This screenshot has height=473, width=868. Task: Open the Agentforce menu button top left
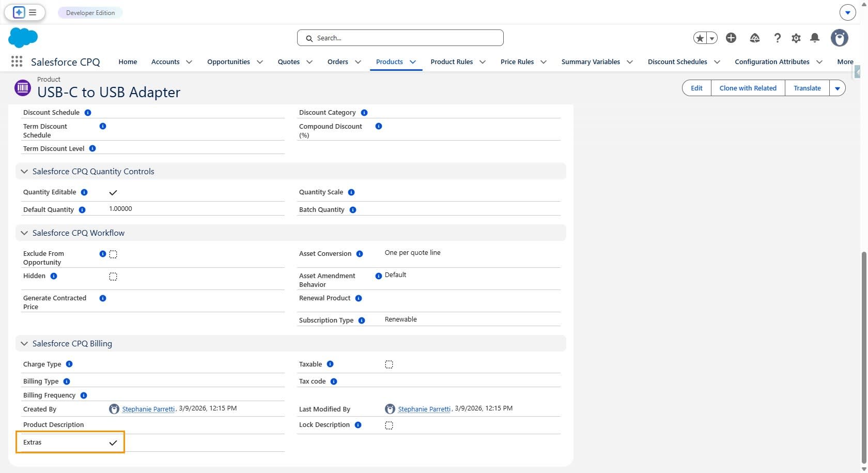coord(25,12)
